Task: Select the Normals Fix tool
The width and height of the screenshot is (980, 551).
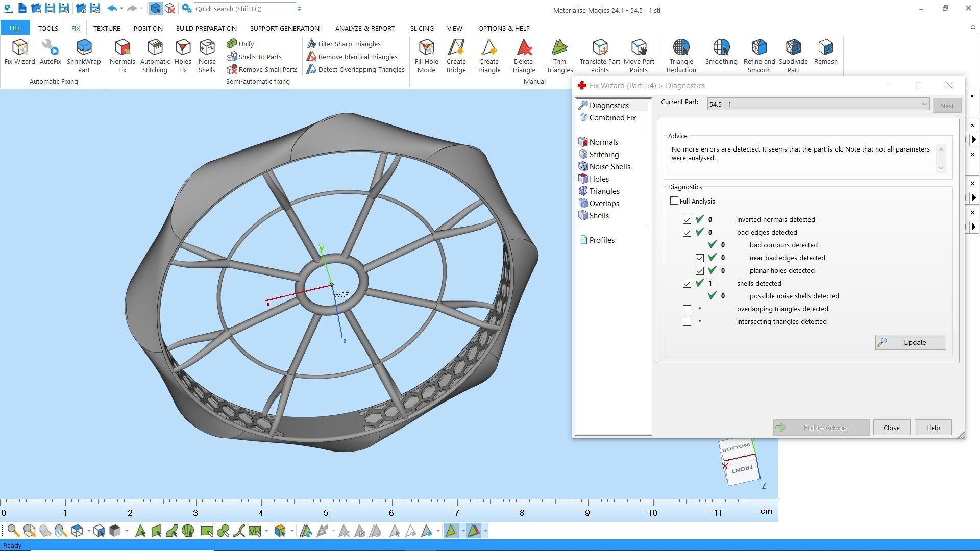Action: 122,56
